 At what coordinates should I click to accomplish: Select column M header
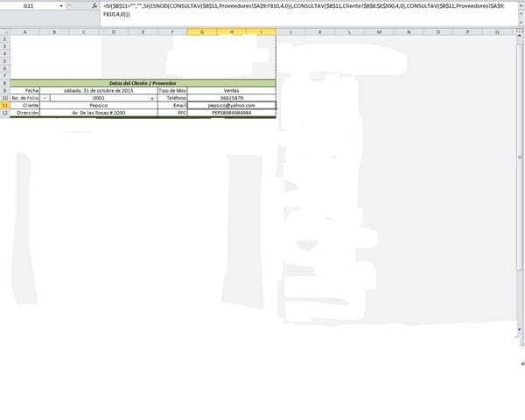click(379, 32)
